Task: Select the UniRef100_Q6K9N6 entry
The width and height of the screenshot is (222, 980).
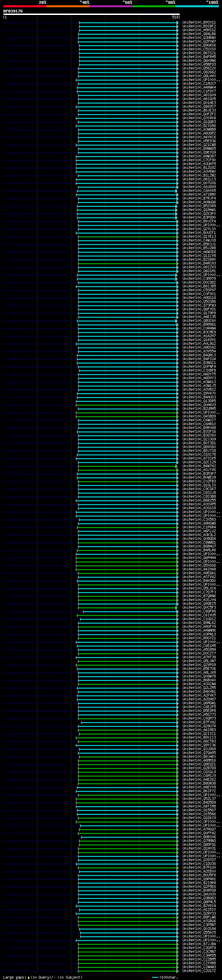Action: point(199,60)
